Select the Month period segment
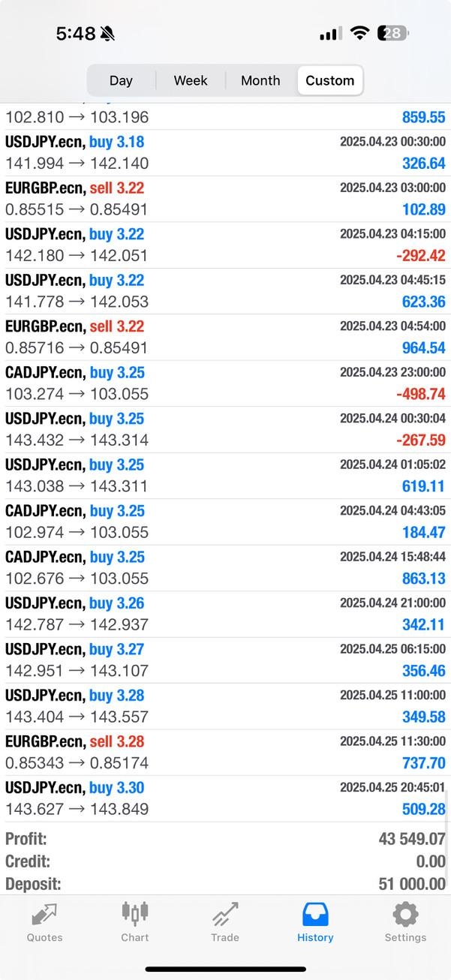 (260, 80)
